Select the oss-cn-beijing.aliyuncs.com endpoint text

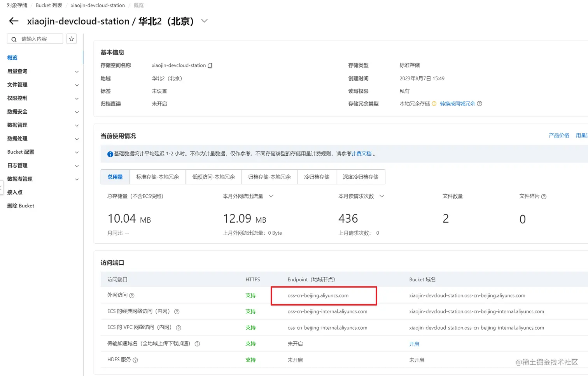pyautogui.click(x=318, y=295)
